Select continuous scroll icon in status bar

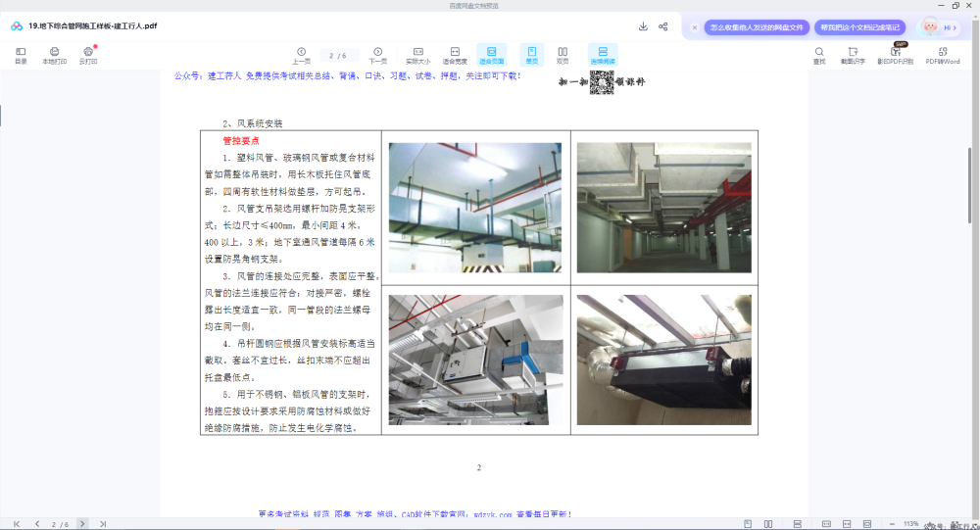click(798, 524)
